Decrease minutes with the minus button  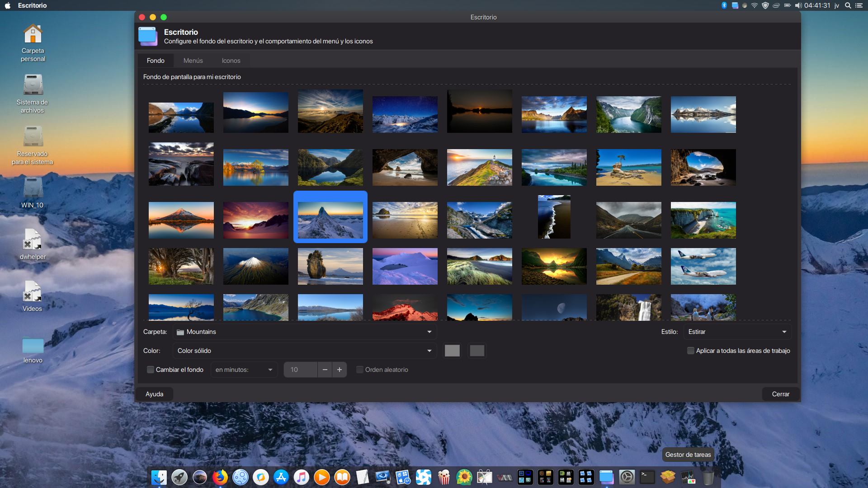325,370
